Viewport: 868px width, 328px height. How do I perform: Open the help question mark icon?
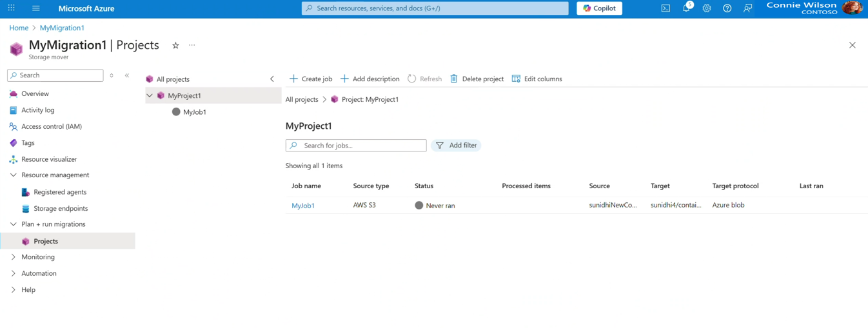727,8
